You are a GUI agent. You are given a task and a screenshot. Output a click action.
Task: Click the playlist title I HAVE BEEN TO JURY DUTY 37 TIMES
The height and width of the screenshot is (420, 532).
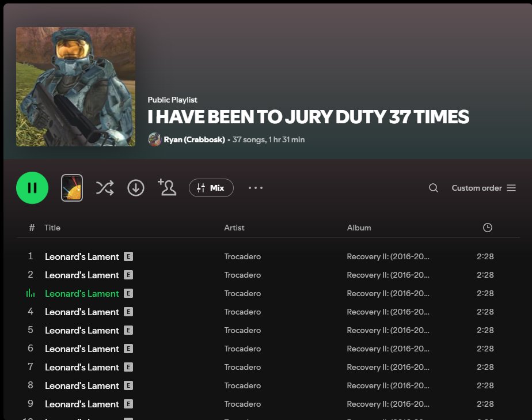(309, 117)
